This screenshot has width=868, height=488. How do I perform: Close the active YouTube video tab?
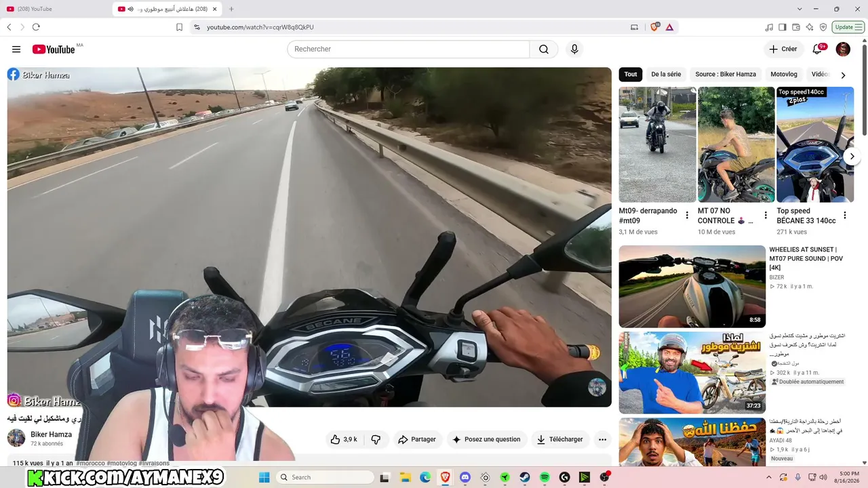tap(215, 9)
